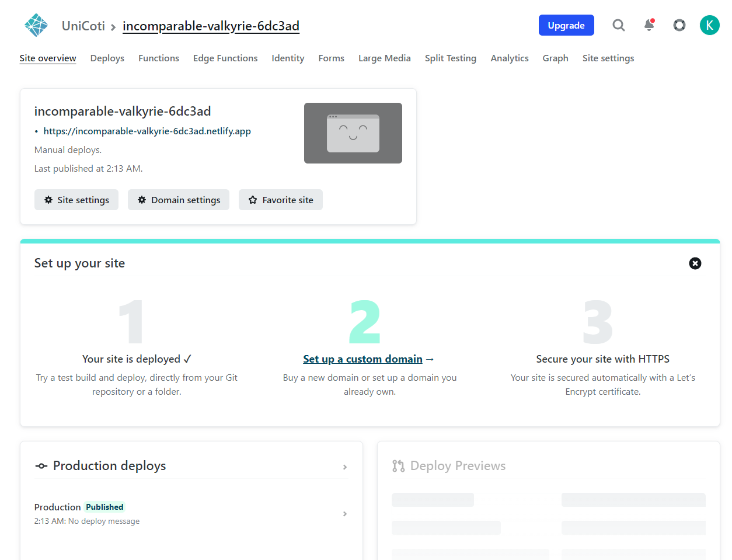Click the Deploy Previews heading
732x560 pixels.
(x=458, y=466)
